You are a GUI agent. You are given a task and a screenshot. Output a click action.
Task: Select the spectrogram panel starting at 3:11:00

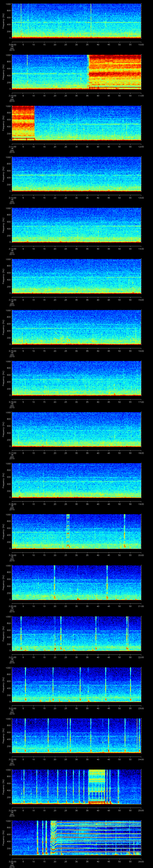[76, 123]
